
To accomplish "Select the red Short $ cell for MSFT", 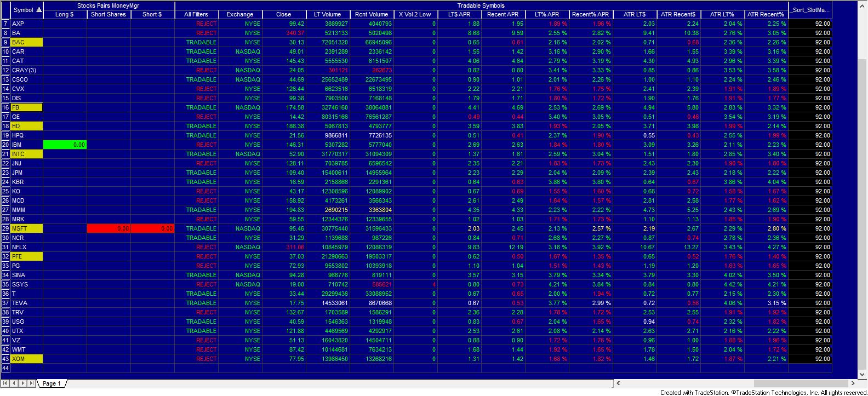I will (x=152, y=228).
